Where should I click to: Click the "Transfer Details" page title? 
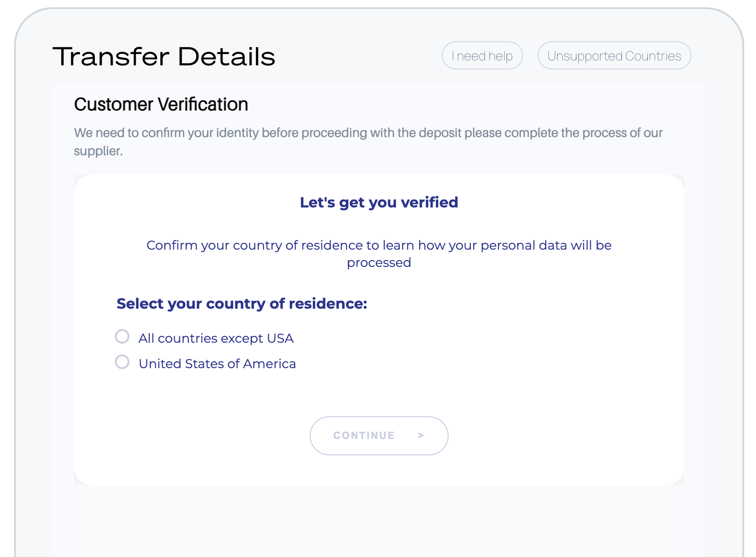pyautogui.click(x=164, y=57)
